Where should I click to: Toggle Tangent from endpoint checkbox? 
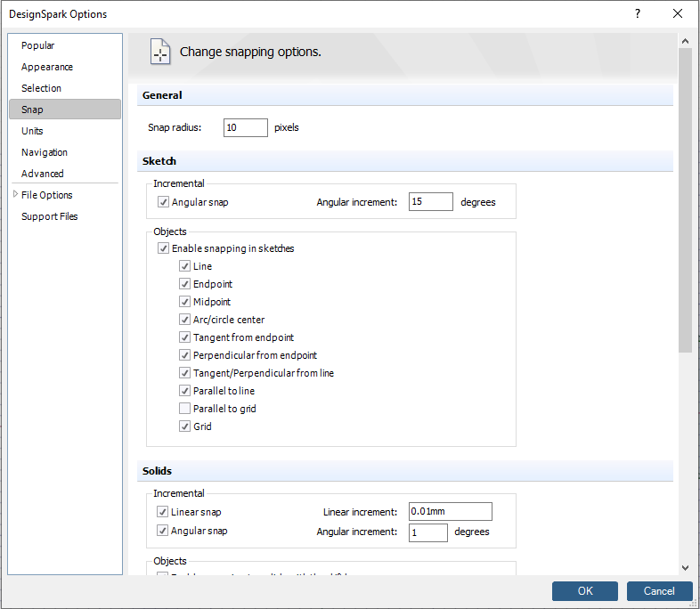click(x=184, y=337)
